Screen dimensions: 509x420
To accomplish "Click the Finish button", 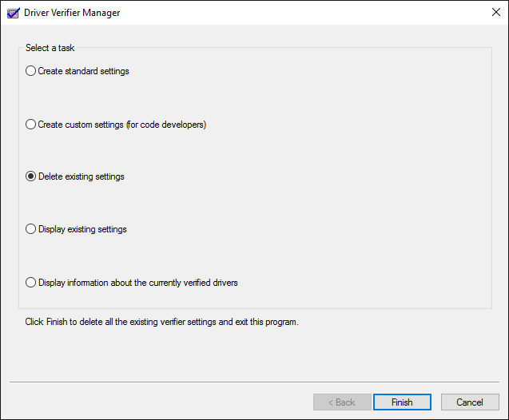I will click(402, 402).
